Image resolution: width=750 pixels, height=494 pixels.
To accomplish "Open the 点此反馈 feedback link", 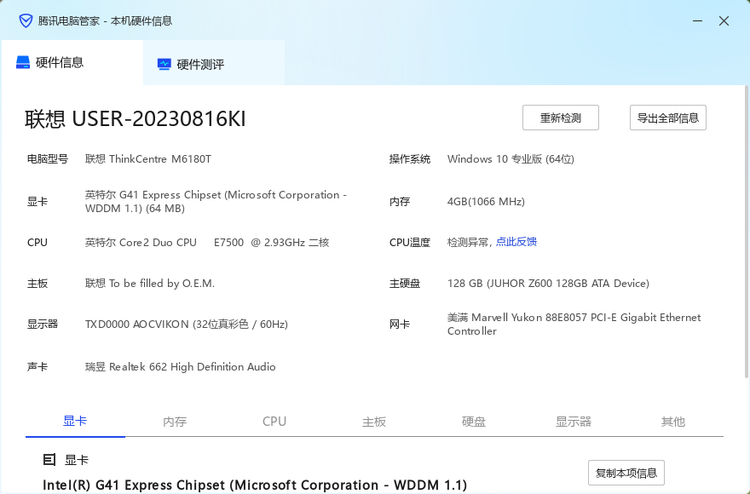I will 516,242.
